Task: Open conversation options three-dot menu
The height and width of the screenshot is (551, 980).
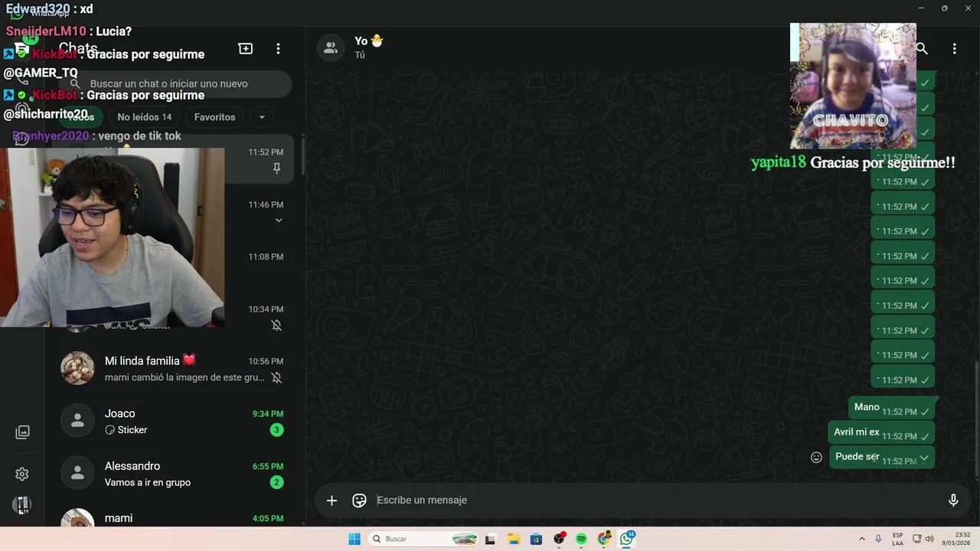Action: coord(954,48)
